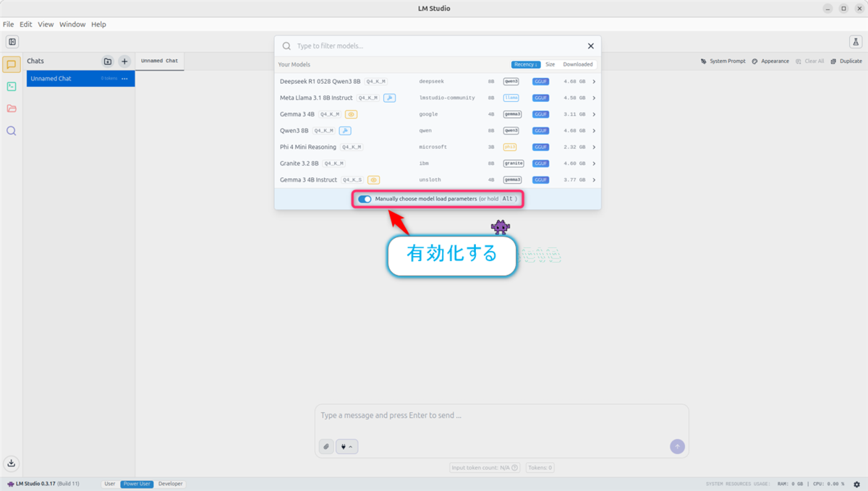Open the Developer terminal section icon

(12, 87)
